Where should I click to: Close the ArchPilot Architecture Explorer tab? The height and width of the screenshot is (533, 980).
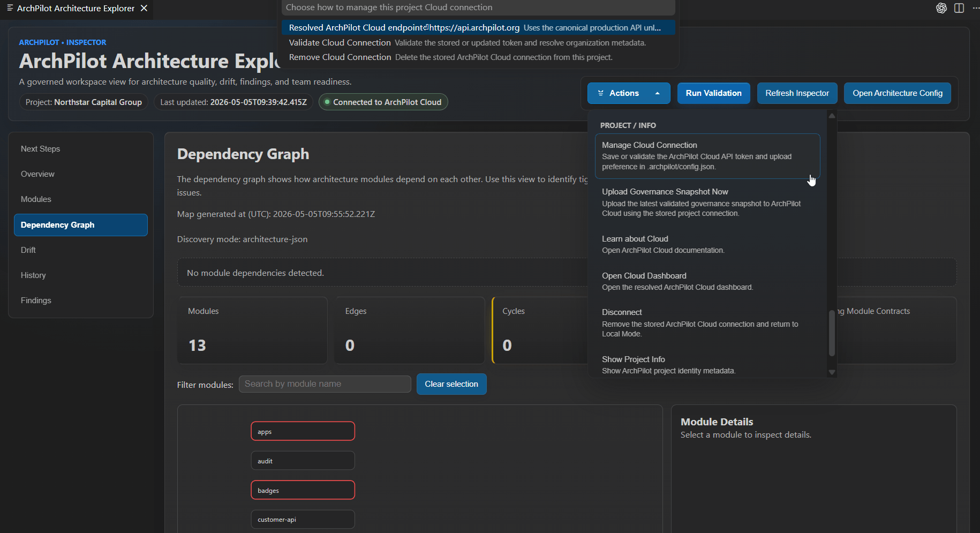[144, 8]
